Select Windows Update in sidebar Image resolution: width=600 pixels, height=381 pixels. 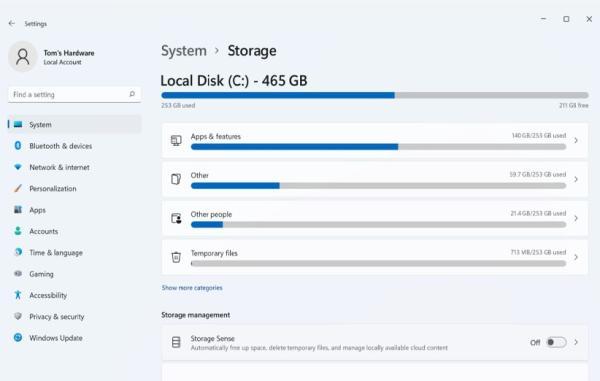click(75, 338)
